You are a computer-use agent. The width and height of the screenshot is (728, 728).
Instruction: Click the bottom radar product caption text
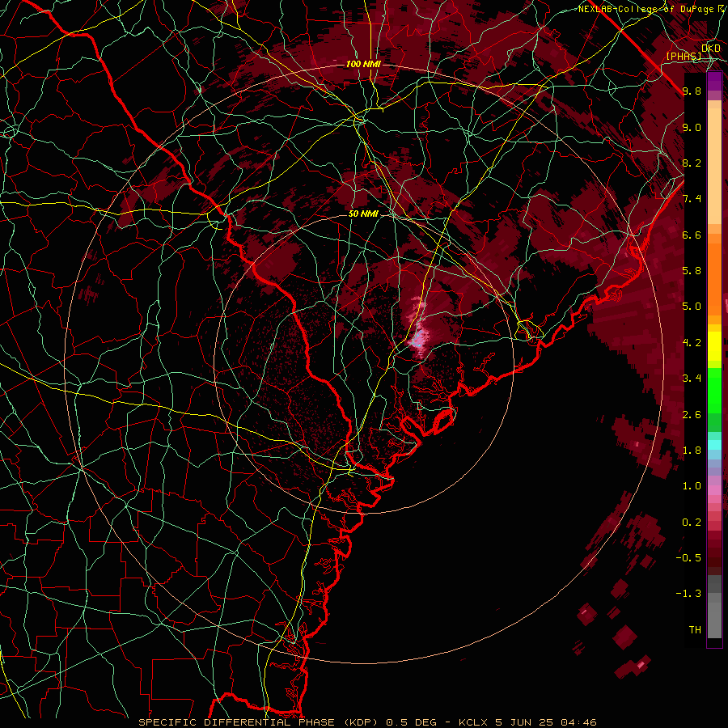367,722
